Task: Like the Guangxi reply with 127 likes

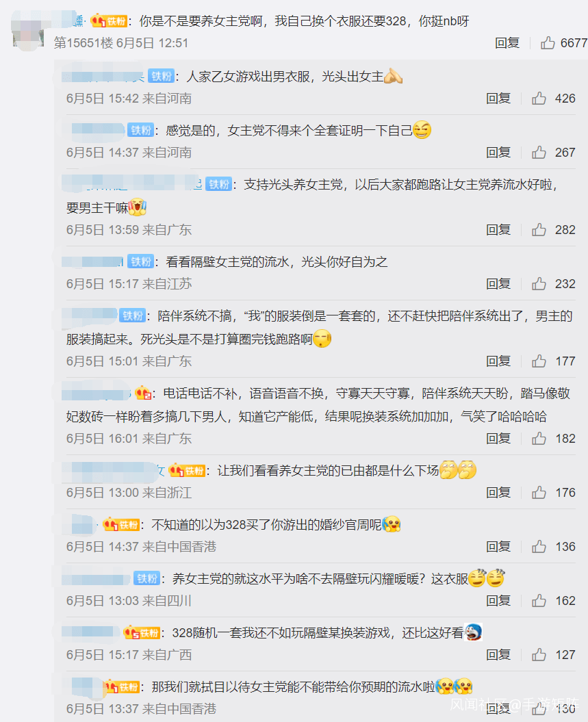Action: [539, 655]
